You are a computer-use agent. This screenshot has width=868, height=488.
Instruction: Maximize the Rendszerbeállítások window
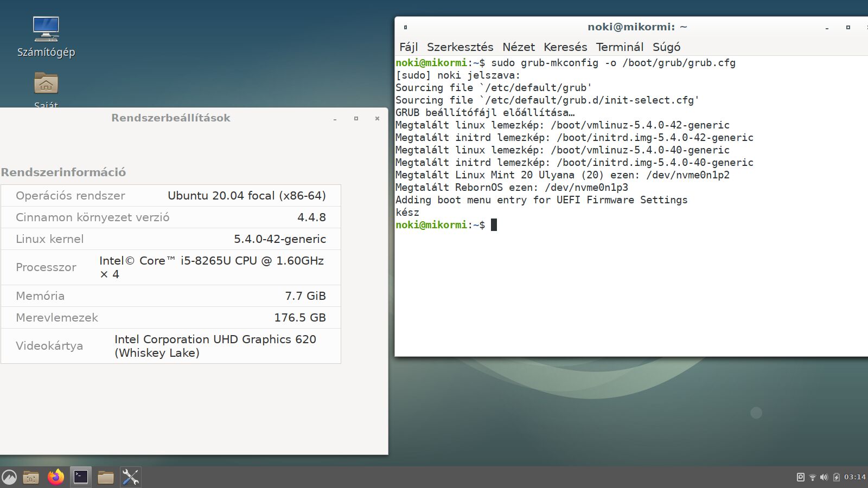click(x=356, y=118)
